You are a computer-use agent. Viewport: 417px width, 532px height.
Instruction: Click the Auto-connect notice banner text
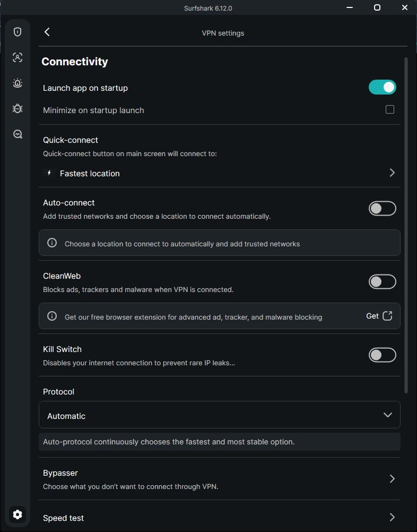pyautogui.click(x=182, y=244)
